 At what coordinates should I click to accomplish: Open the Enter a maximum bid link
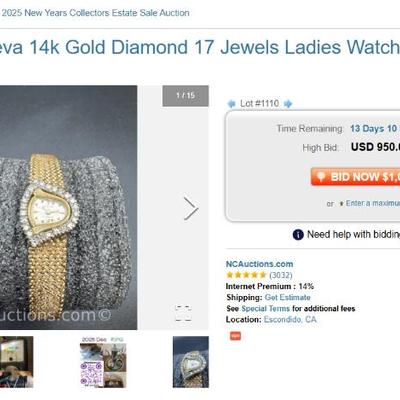373,203
